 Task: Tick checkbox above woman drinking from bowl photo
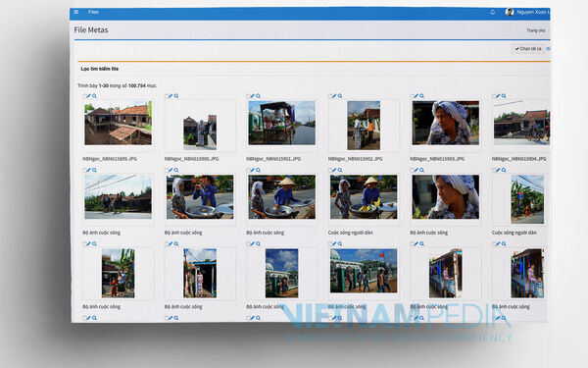click(167, 171)
